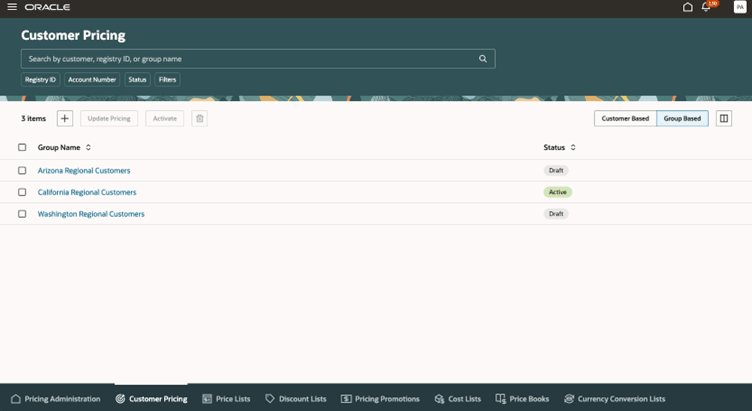Open the California Regional Customers link
Image resolution: width=752 pixels, height=411 pixels.
coord(87,192)
